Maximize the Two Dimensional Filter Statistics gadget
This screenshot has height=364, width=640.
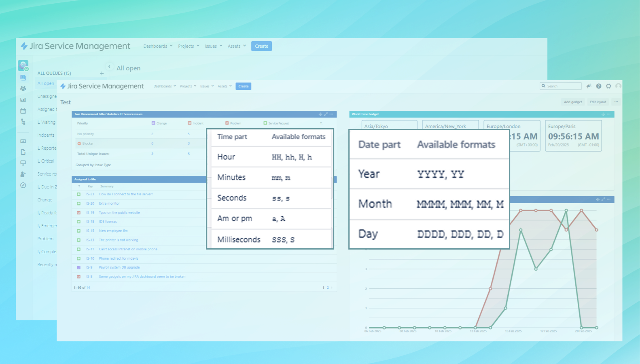326,114
